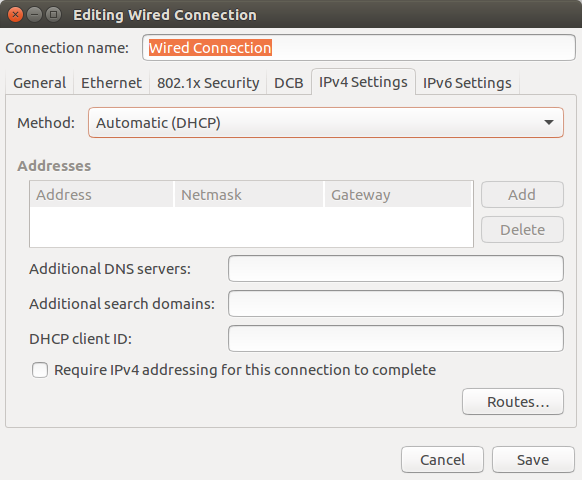Click the Netmask column header
This screenshot has height=480, width=582.
click(x=249, y=194)
